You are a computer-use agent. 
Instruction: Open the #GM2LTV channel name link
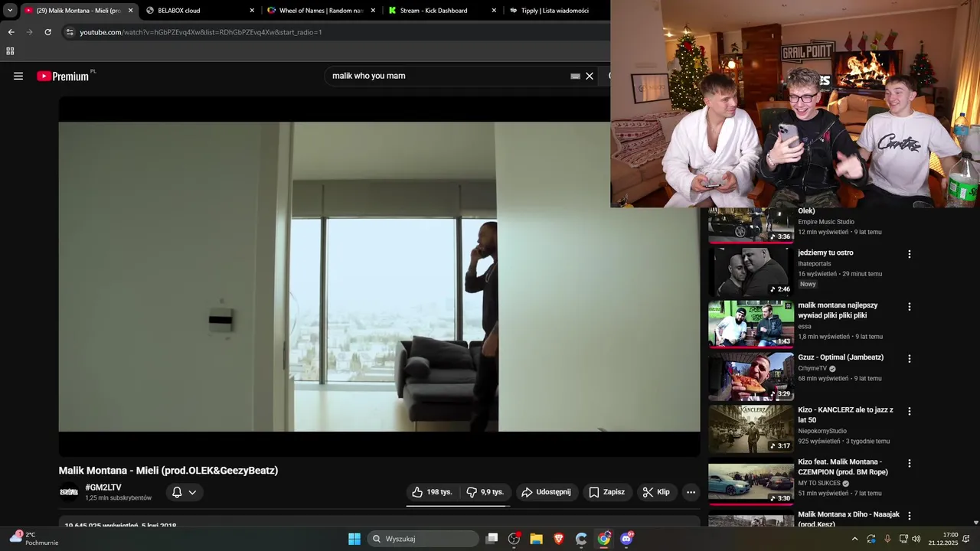tap(103, 487)
